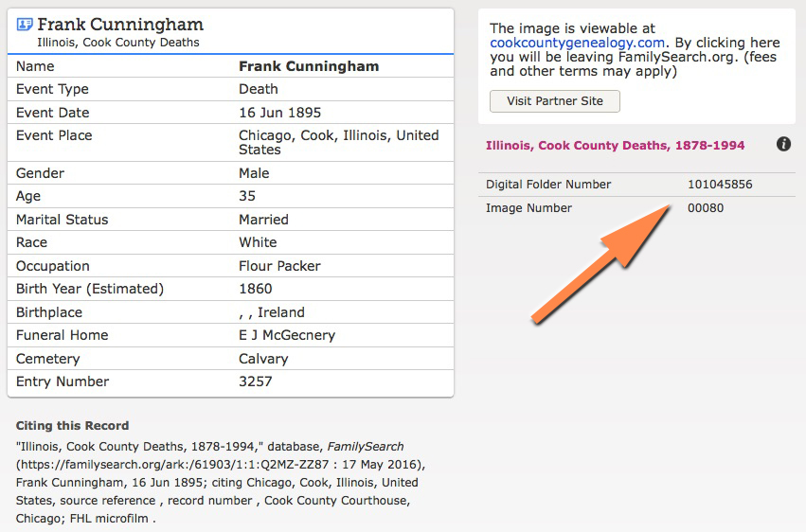Image resolution: width=806 pixels, height=532 pixels.
Task: Select the Occupation value Flour Packer
Action: tap(279, 266)
